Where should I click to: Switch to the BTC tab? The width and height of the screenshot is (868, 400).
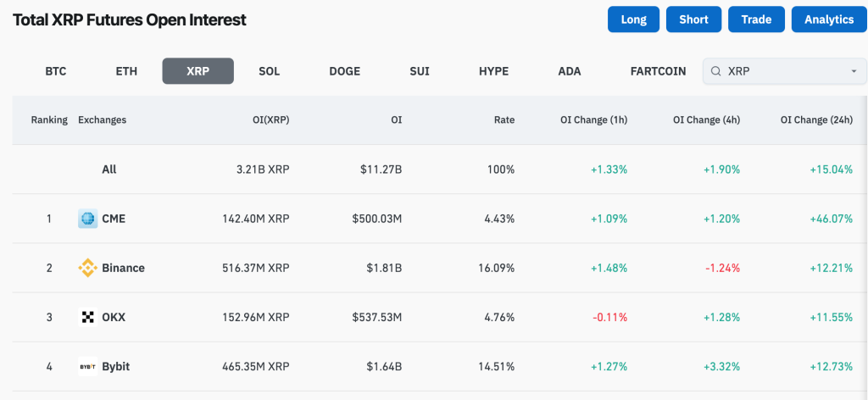pos(56,71)
